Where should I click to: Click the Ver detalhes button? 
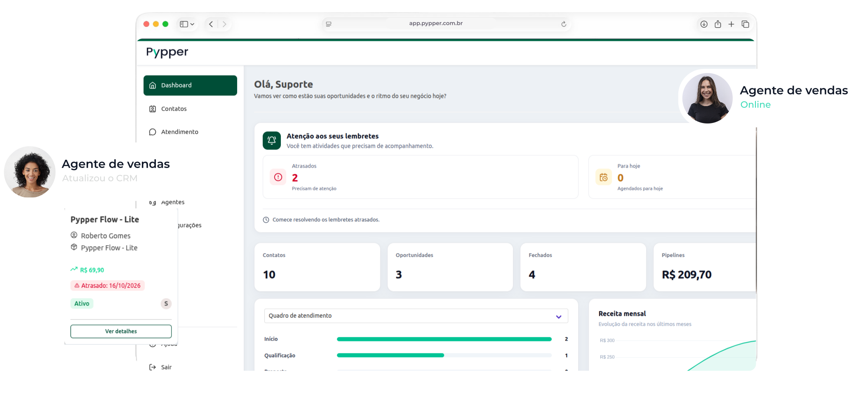click(x=121, y=331)
